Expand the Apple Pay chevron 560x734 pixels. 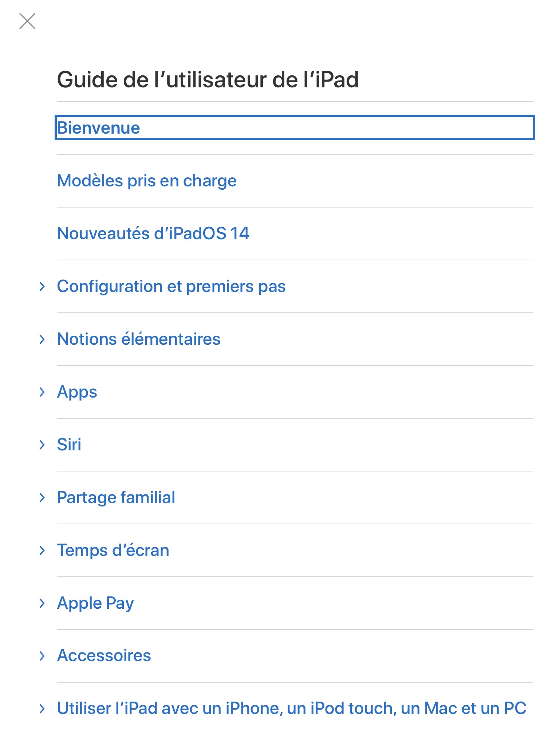(x=42, y=603)
